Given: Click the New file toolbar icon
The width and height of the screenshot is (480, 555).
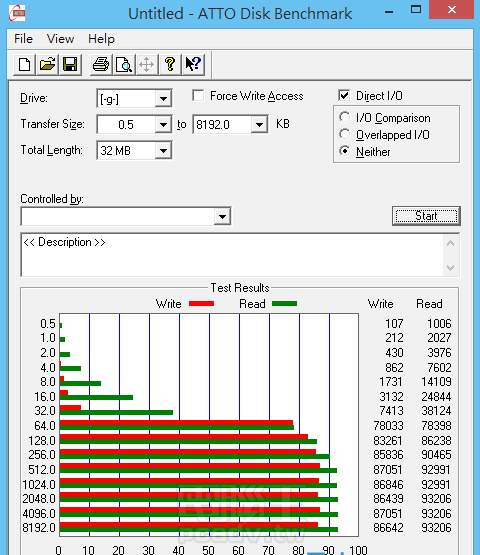Looking at the screenshot, I should click(24, 65).
